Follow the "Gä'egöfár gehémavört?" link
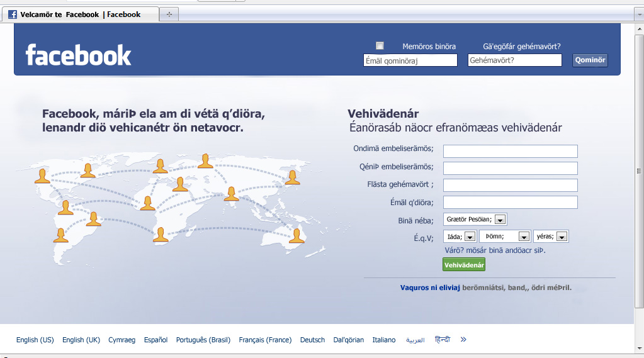This screenshot has width=644, height=358. (x=521, y=46)
